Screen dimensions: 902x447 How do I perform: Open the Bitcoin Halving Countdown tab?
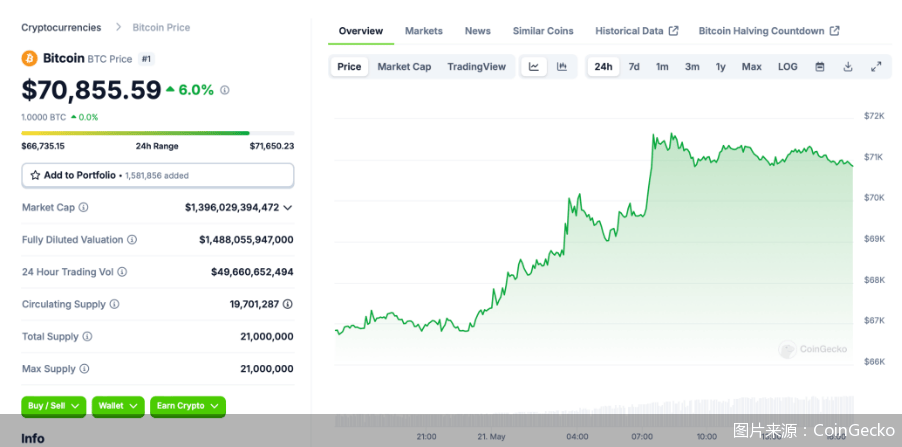click(769, 31)
